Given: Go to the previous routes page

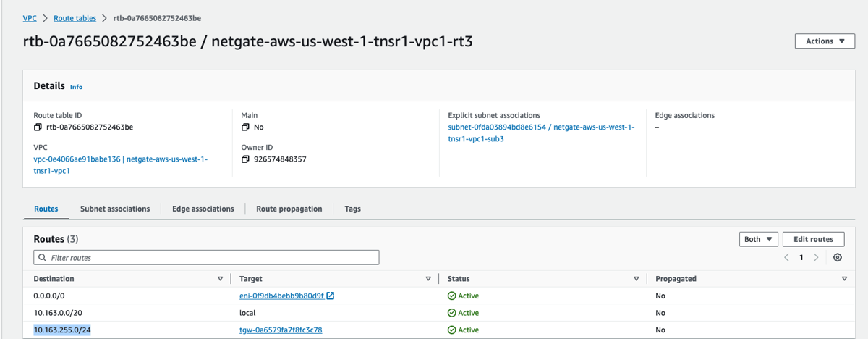Looking at the screenshot, I should point(787,258).
